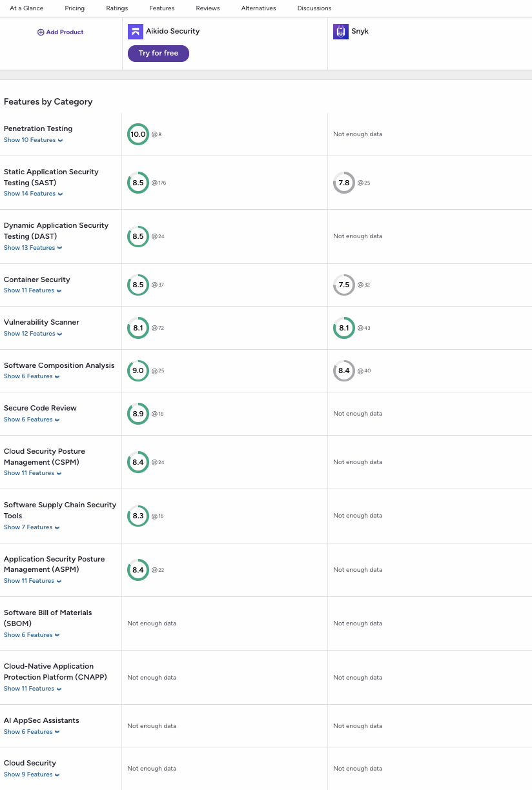Viewport: 532px width, 790px height.
Task: Click the Try for free button
Action: 158,54
